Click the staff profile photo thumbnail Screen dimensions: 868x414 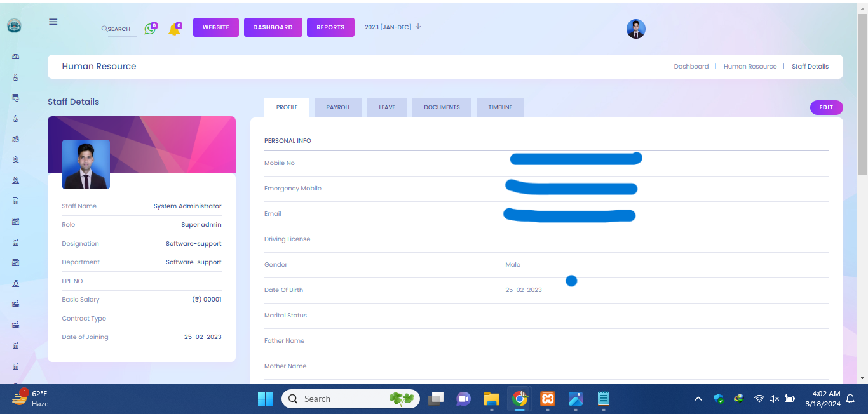[x=86, y=164]
